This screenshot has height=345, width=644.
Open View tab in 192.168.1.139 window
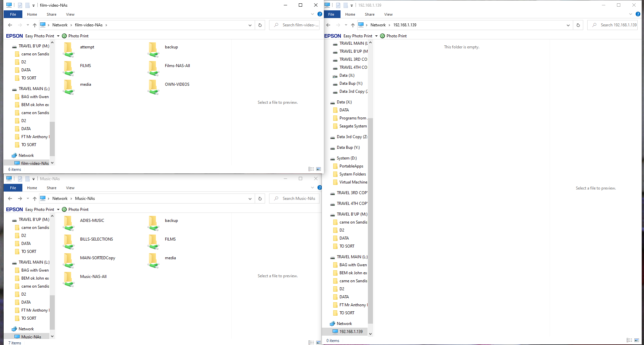(388, 14)
